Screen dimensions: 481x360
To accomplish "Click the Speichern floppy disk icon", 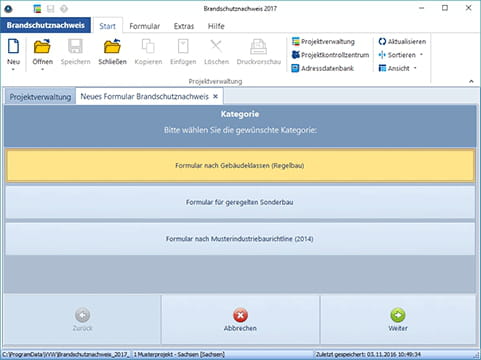I will coord(75,46).
